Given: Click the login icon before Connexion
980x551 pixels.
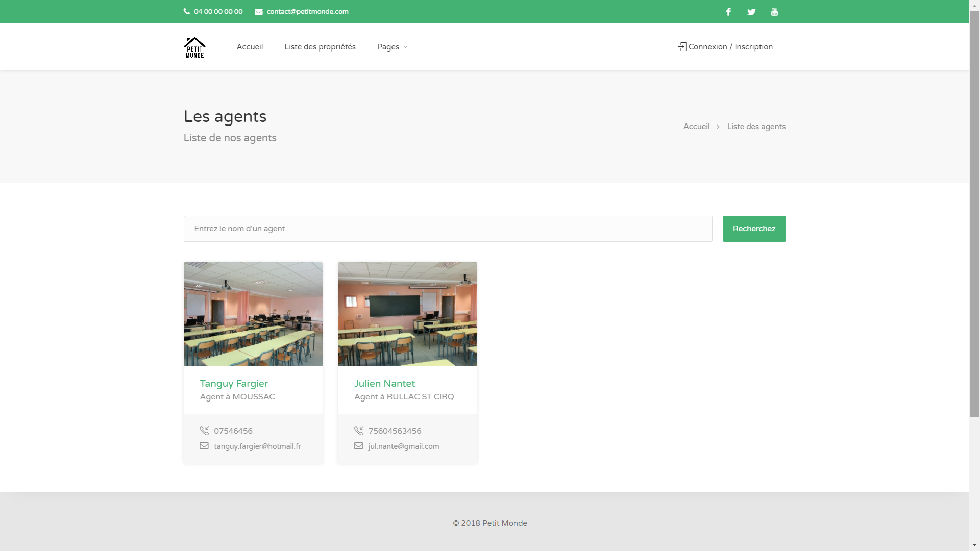Looking at the screenshot, I should tap(682, 46).
